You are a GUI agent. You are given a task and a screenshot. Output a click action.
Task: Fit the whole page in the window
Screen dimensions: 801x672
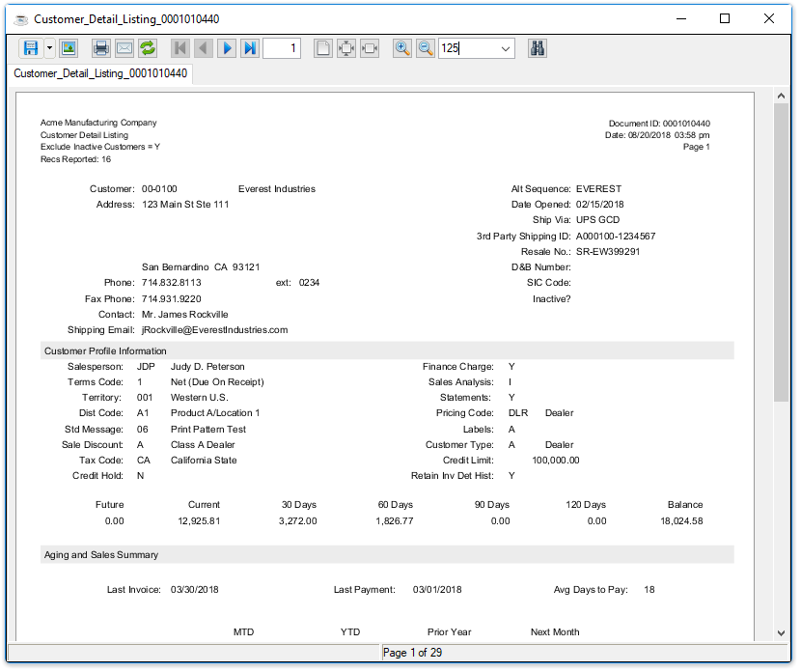pos(346,48)
